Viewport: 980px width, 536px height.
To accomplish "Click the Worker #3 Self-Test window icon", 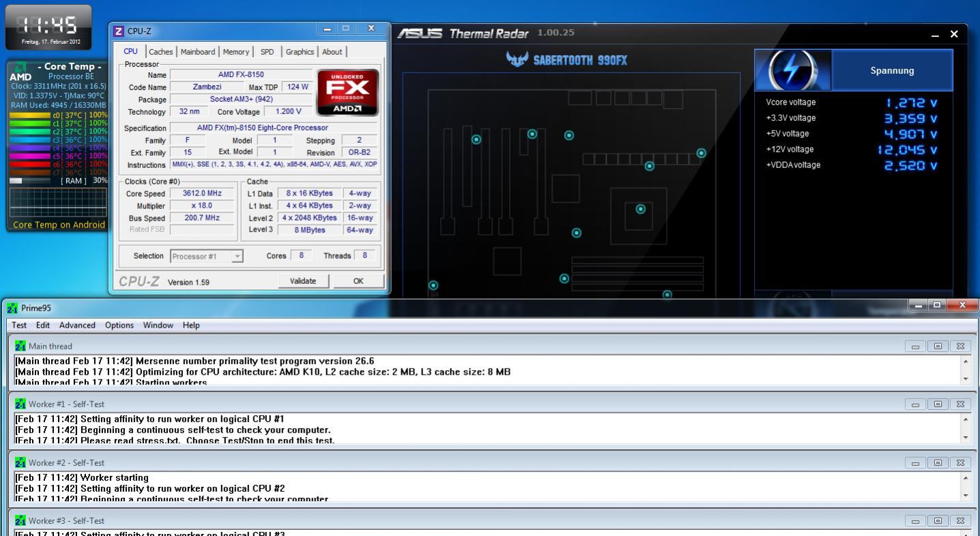I will click(20, 520).
